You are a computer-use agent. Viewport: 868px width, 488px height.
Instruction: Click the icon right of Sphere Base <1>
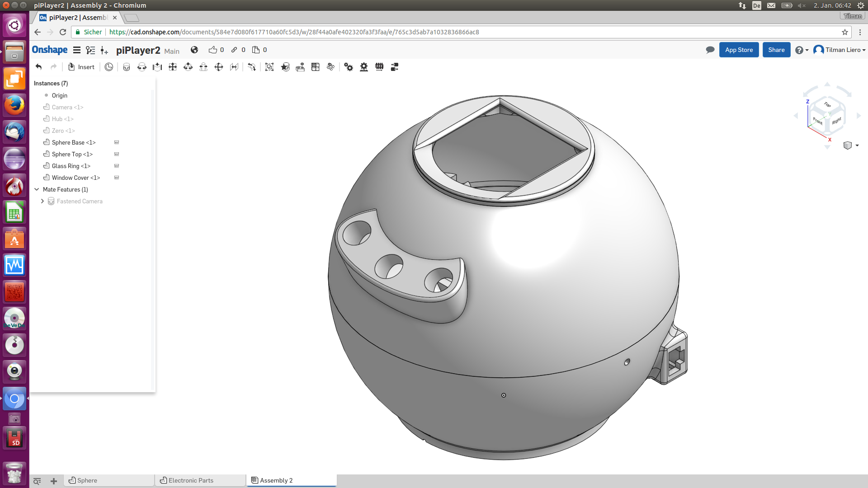pos(117,142)
